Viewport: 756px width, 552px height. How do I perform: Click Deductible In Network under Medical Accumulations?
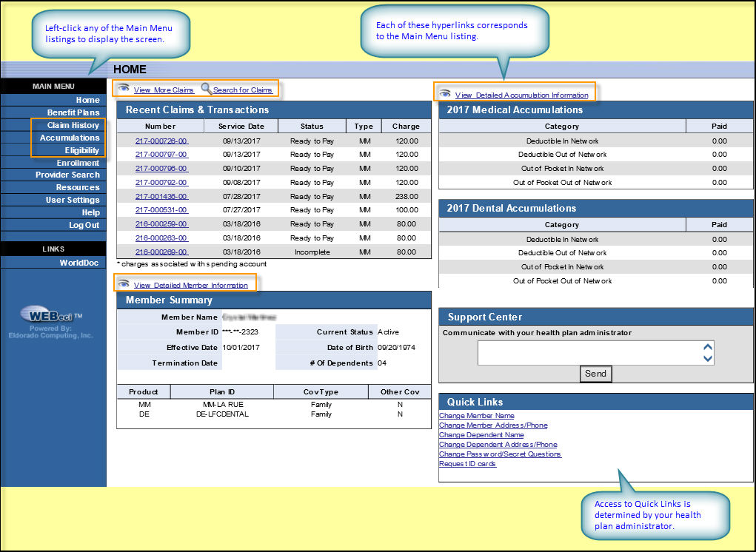click(x=562, y=141)
